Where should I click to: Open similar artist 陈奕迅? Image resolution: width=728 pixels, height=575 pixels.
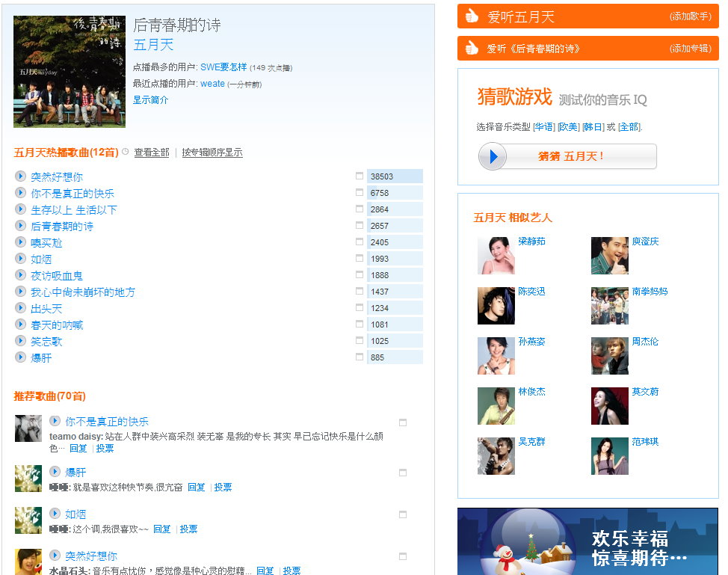click(x=531, y=291)
